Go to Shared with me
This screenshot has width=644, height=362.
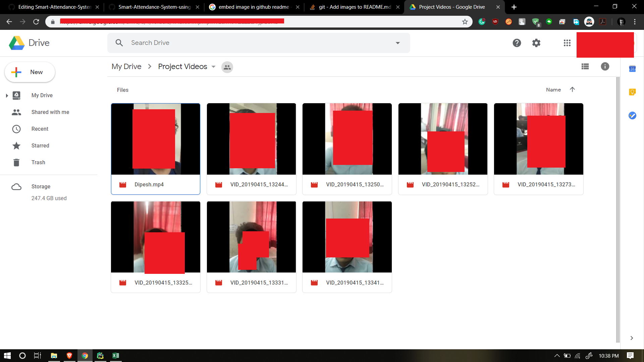50,112
